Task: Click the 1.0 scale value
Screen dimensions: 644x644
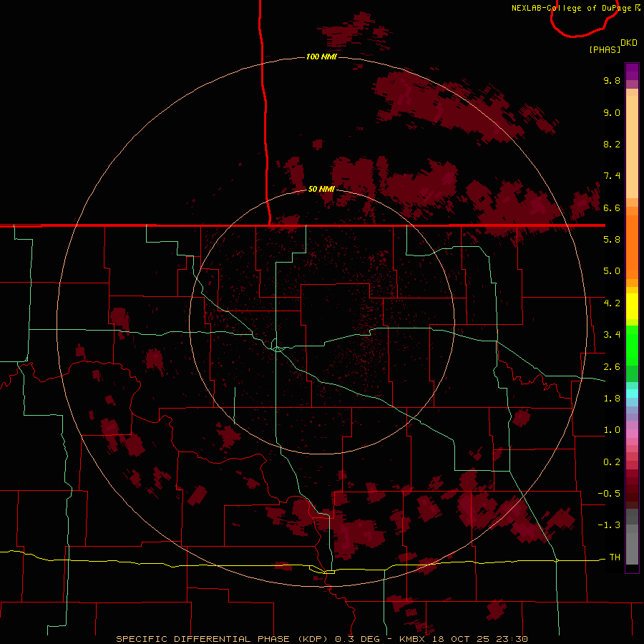Action: click(x=612, y=430)
